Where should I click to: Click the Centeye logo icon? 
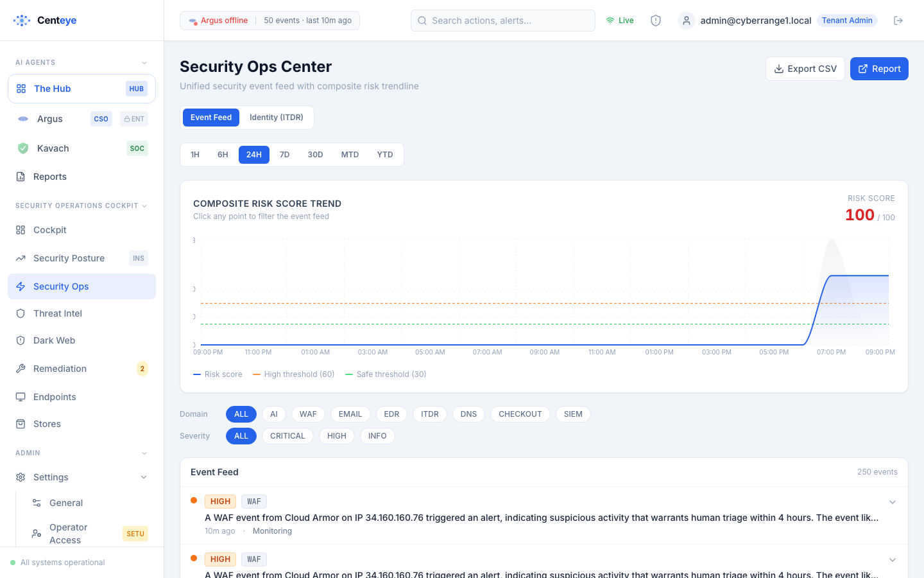point(22,21)
